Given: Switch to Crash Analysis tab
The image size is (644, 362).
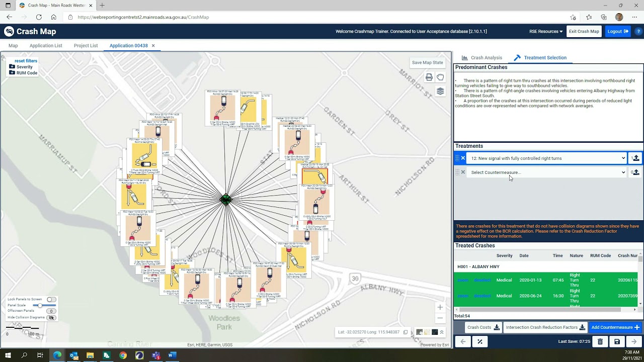Looking at the screenshot, I should 482,58.
